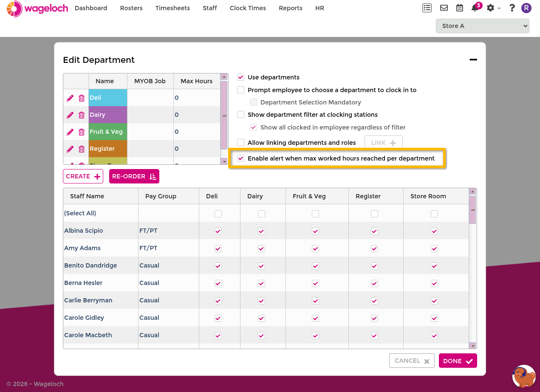
Task: Click the Pay Group column header
Action: (169, 196)
